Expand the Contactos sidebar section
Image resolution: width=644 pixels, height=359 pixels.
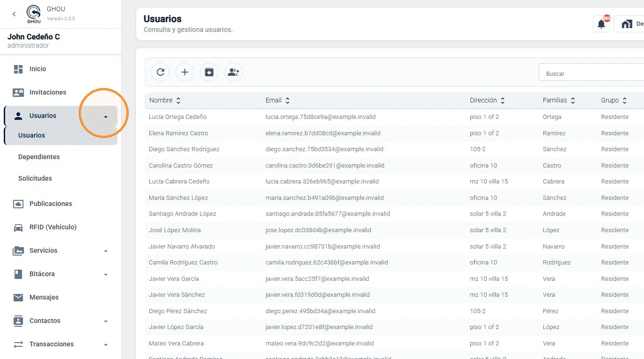click(106, 321)
